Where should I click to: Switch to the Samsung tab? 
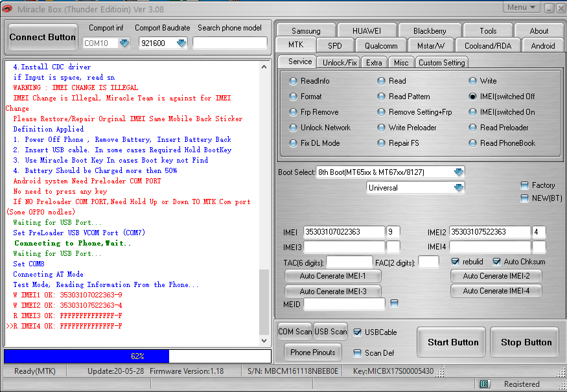[x=306, y=30]
